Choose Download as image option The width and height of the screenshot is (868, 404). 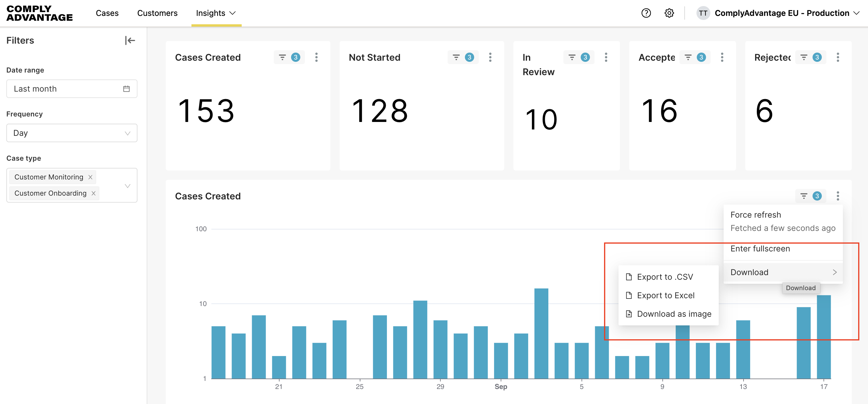[x=674, y=314]
